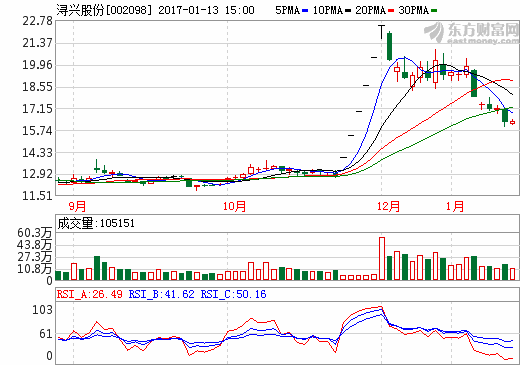
Task: Click the tallest red volume bar
Action: [382, 258]
